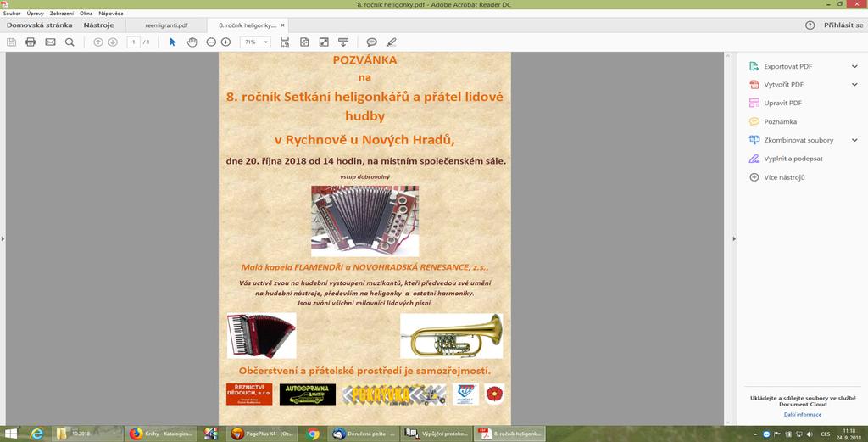
Task: Collapse the right tools pane arrow
Action: coord(734,238)
